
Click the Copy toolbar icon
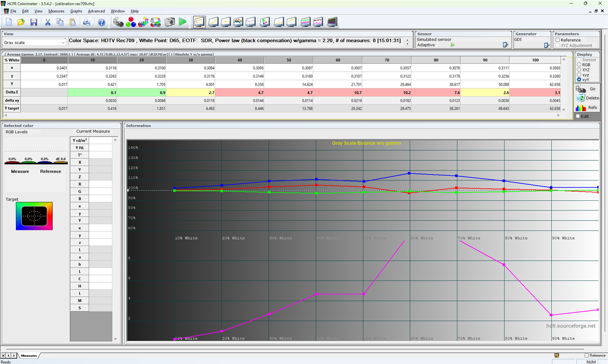pyautogui.click(x=60, y=22)
